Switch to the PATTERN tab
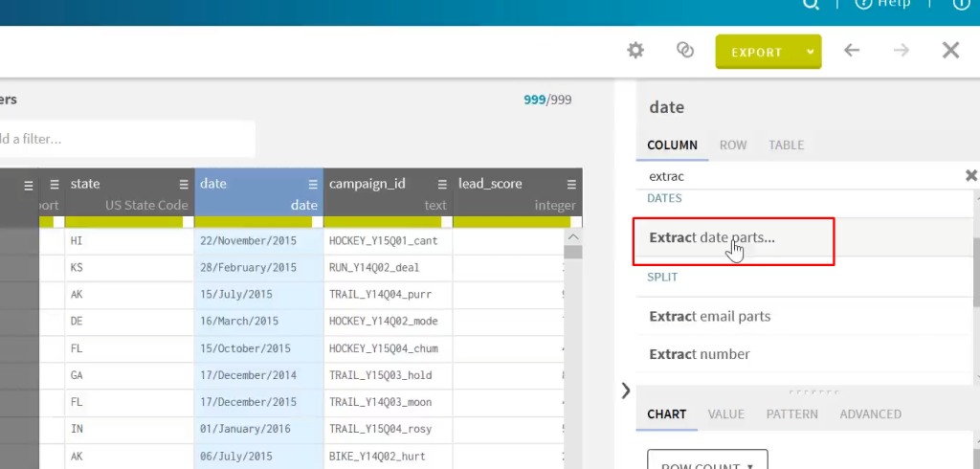 point(791,414)
